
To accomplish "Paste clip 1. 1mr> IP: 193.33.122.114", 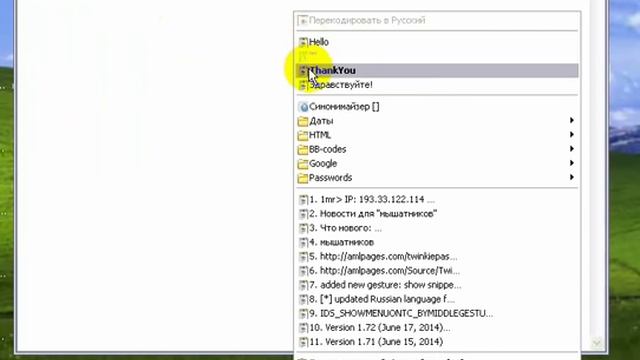I will (x=437, y=200).
